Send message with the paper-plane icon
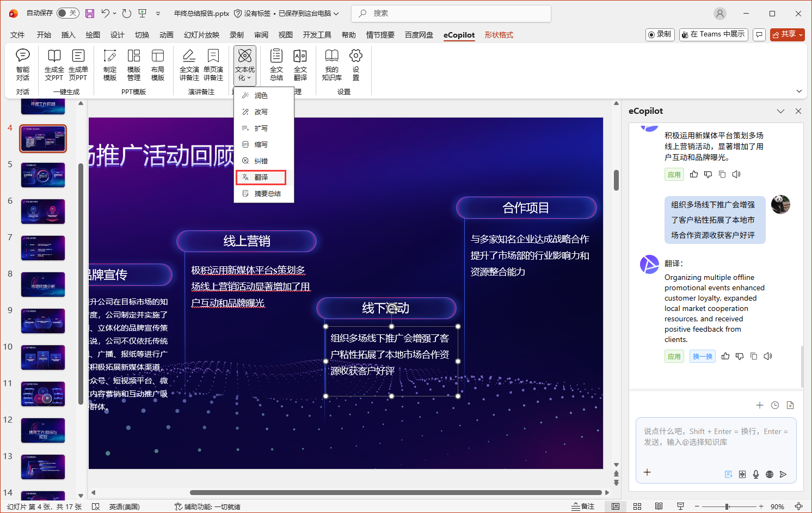Screen dimensions: 812x513 point(783,474)
